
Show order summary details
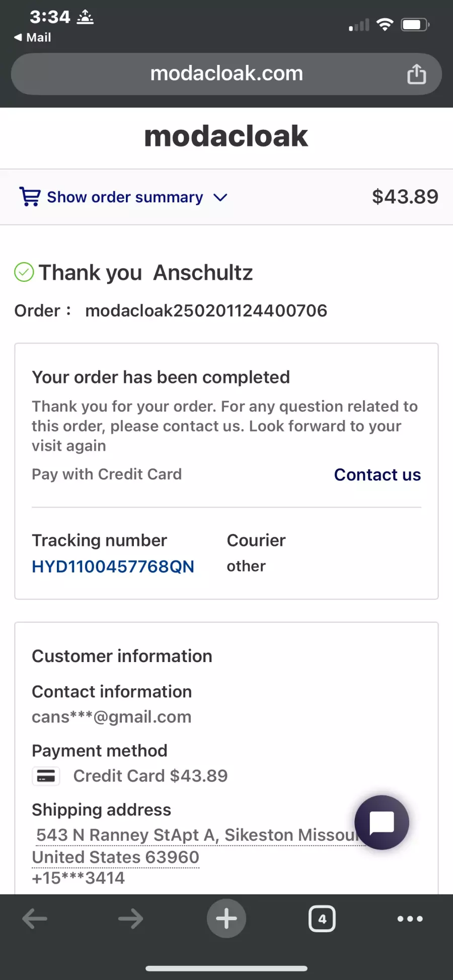click(x=125, y=197)
